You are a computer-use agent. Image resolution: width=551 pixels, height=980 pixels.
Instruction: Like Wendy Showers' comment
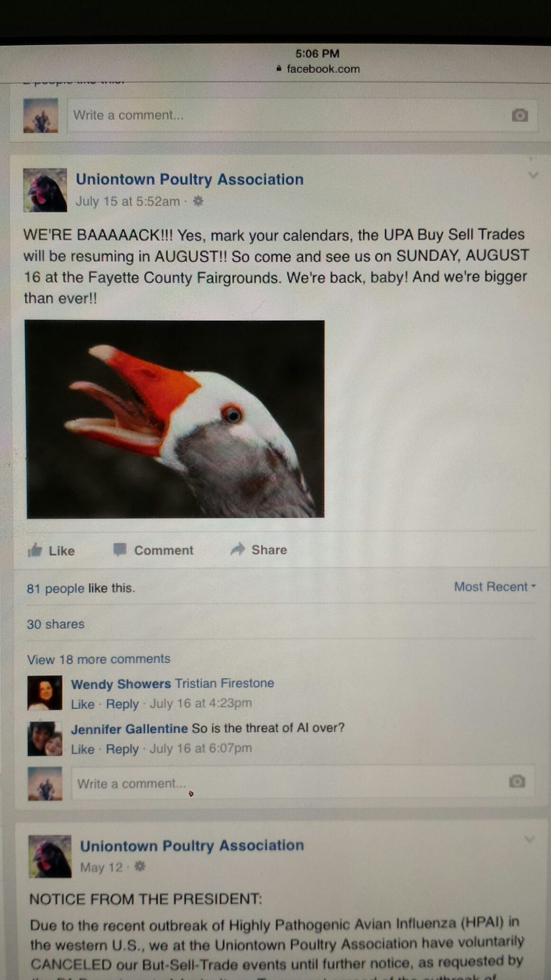pos(82,704)
